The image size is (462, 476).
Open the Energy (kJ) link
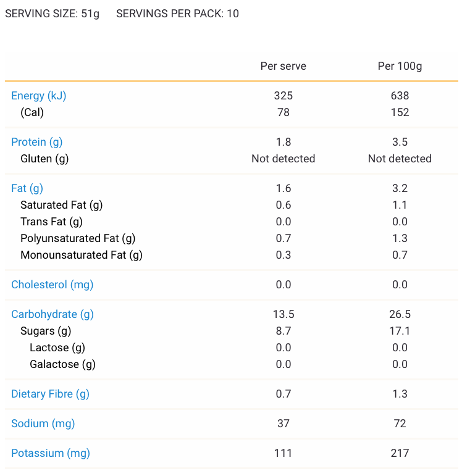tap(38, 96)
